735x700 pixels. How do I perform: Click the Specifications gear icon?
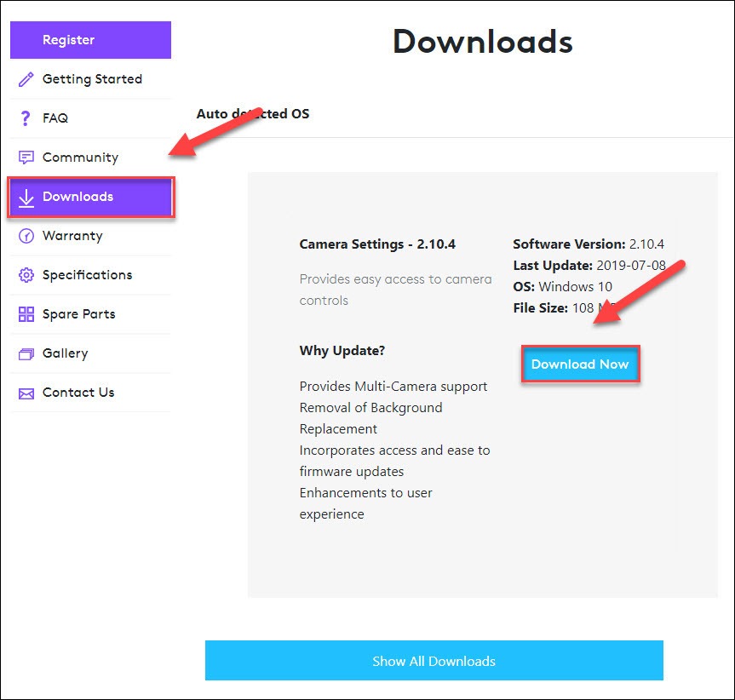pyautogui.click(x=26, y=275)
